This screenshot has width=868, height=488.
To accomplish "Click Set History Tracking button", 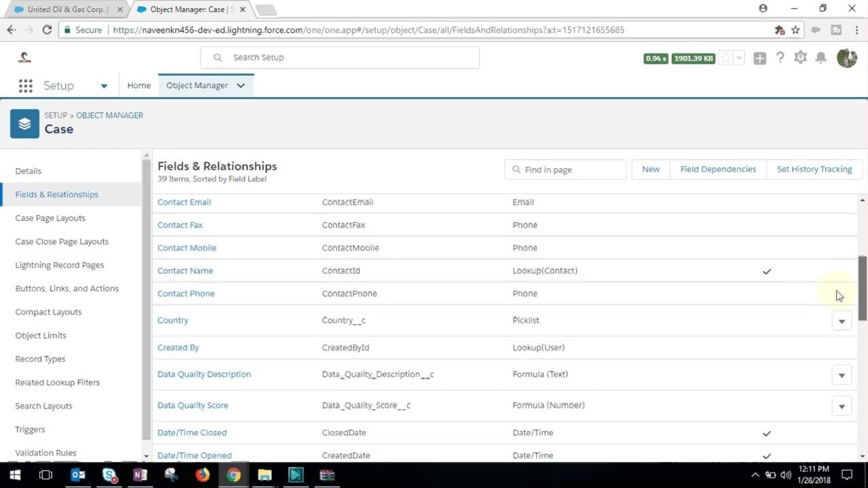I will (x=814, y=169).
